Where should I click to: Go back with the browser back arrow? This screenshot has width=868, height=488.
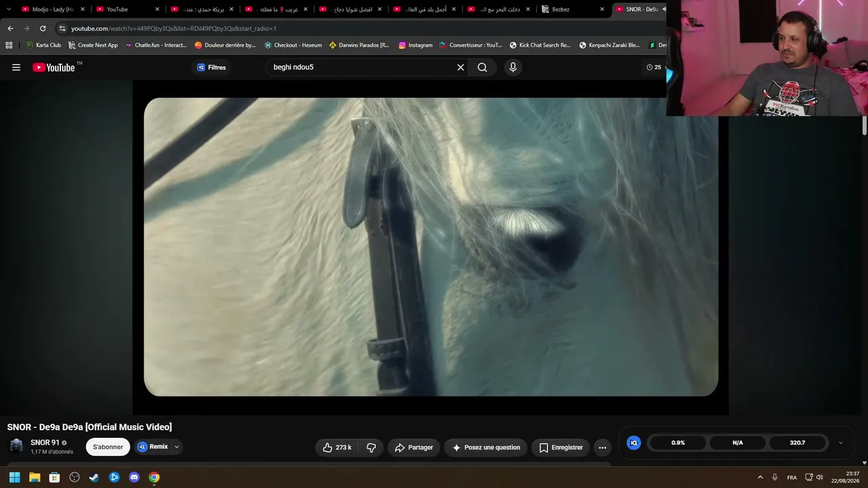(10, 28)
